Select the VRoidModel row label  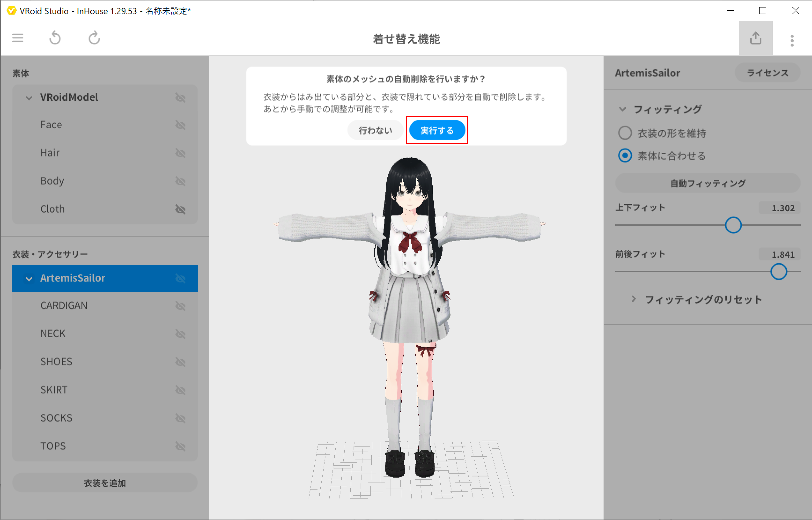click(69, 97)
